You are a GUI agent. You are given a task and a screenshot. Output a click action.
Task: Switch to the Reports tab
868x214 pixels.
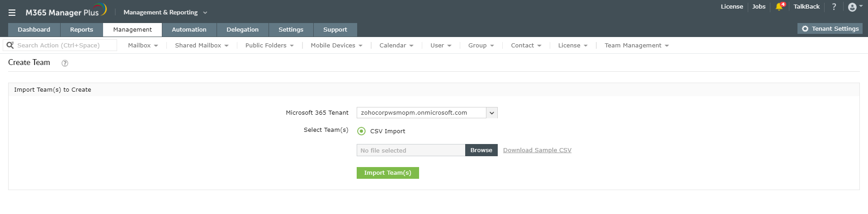pyautogui.click(x=81, y=30)
